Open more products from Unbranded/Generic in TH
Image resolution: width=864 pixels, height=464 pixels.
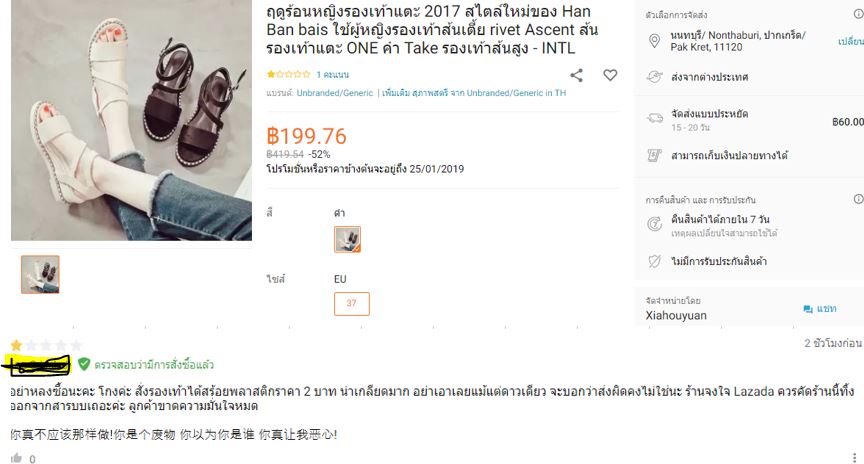point(474,93)
